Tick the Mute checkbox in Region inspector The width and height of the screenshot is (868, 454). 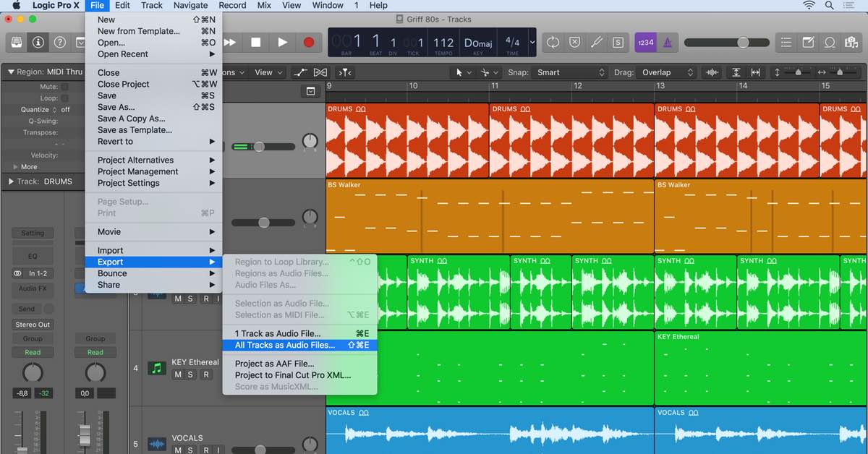(64, 87)
